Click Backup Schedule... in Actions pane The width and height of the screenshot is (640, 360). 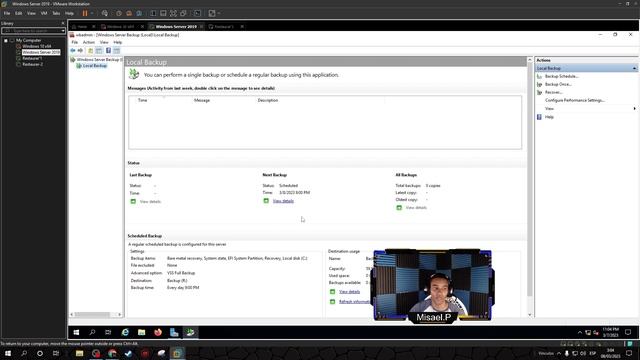click(562, 76)
